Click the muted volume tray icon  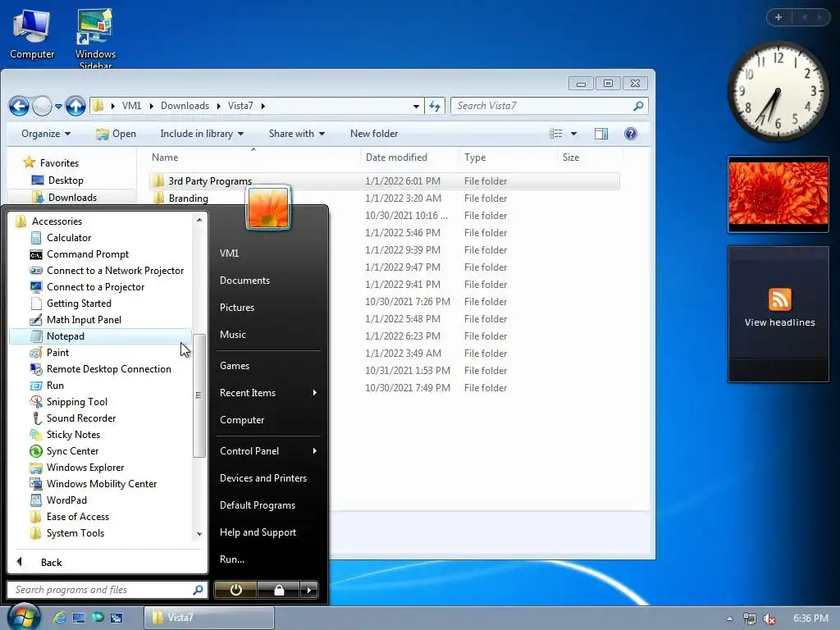click(769, 619)
